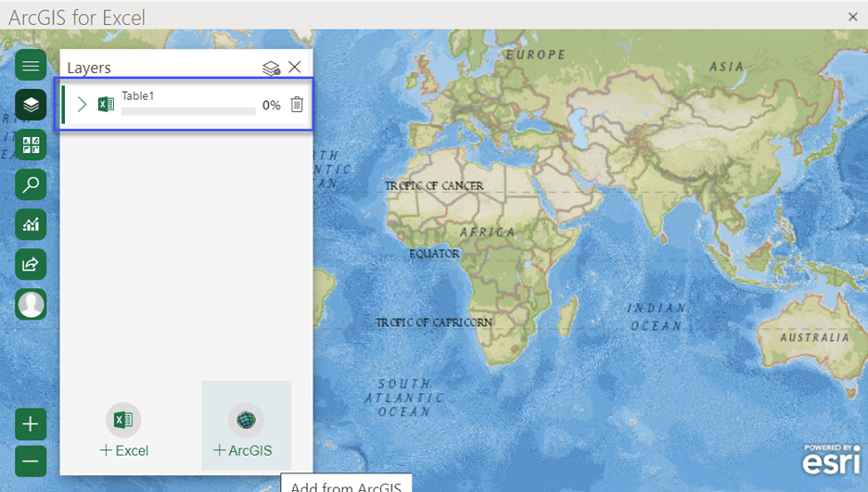Click the 0% progress value for Table1
The height and width of the screenshot is (492, 868).
pos(271,105)
